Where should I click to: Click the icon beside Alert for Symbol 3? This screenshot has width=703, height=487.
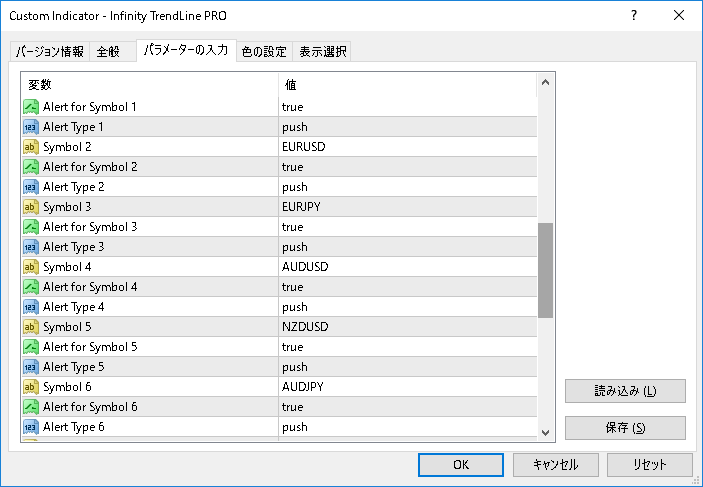(x=31, y=227)
